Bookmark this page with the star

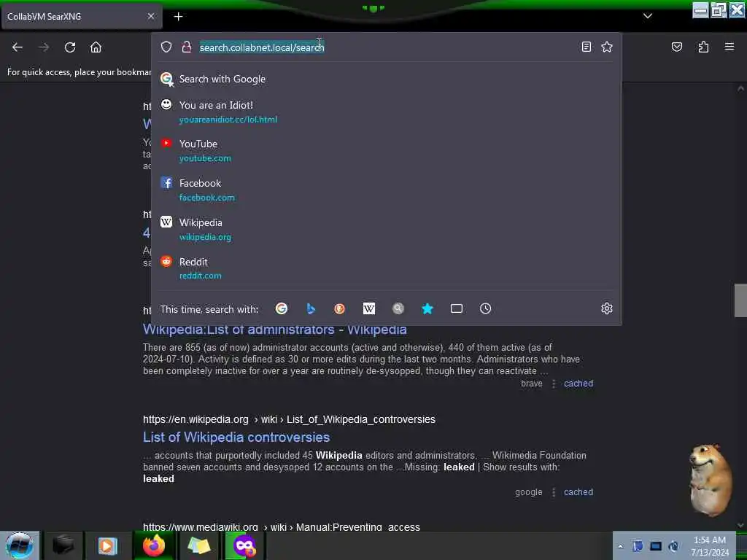606,47
